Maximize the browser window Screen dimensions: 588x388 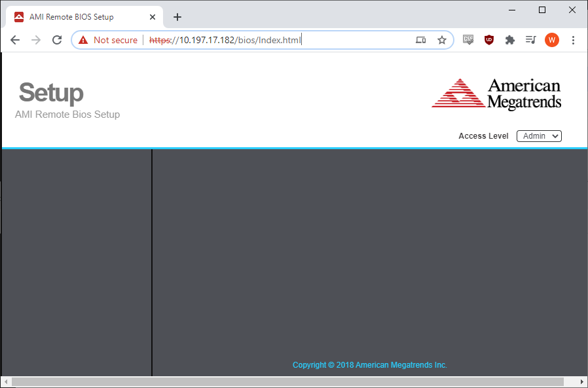542,10
